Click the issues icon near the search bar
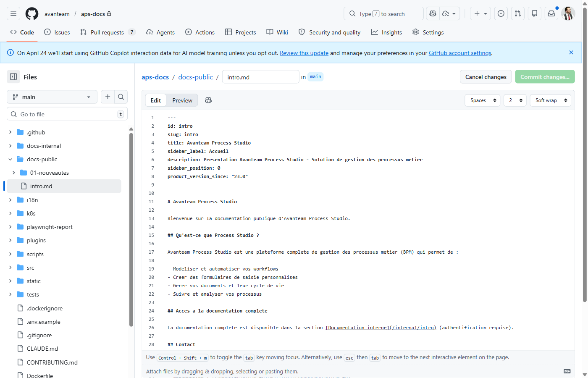Screen dimensions: 588x378 (x=501, y=13)
